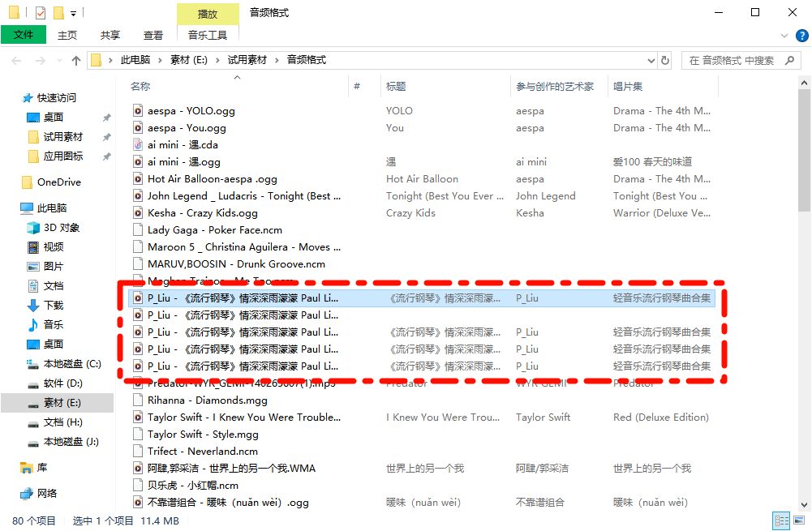Select file aespa - YOLO.ogg
Screen dimensions: 812x531
[191, 111]
